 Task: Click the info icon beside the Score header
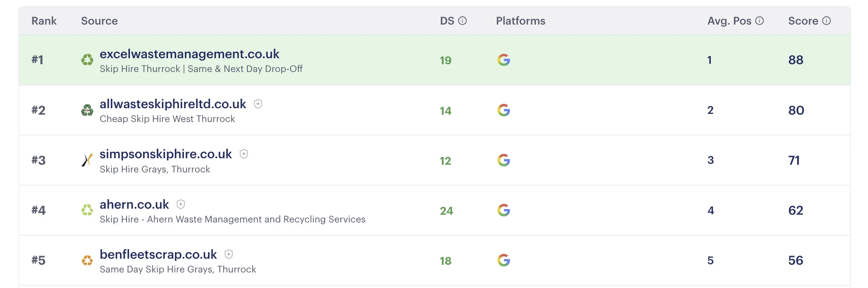pyautogui.click(x=826, y=20)
